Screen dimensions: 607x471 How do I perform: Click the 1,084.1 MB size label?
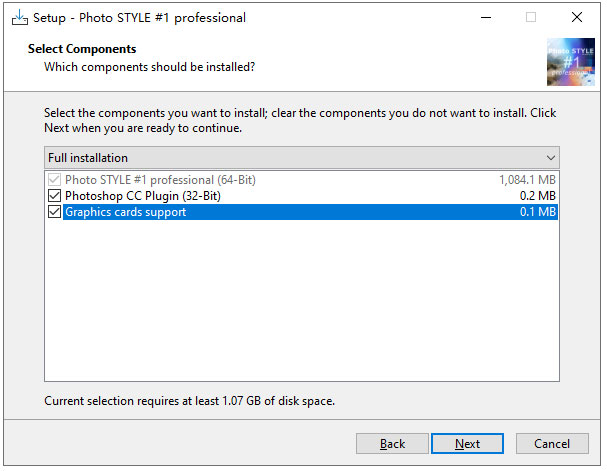coord(527,180)
